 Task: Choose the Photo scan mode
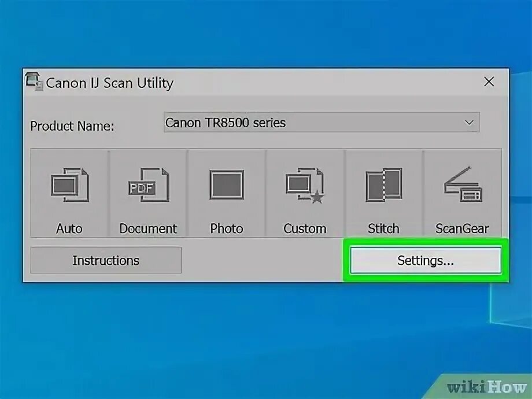point(227,193)
